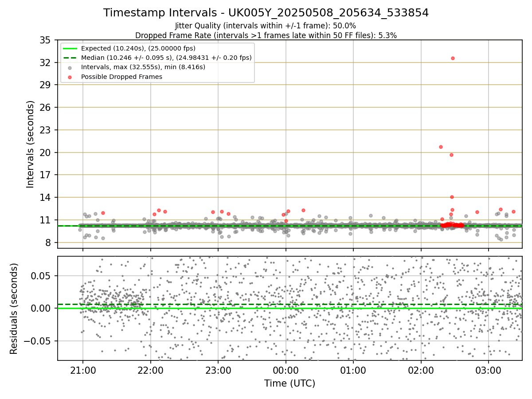Viewport: 532px width, 399px height.
Task: Click the 29 y-axis tick label
Action: pos(46,85)
